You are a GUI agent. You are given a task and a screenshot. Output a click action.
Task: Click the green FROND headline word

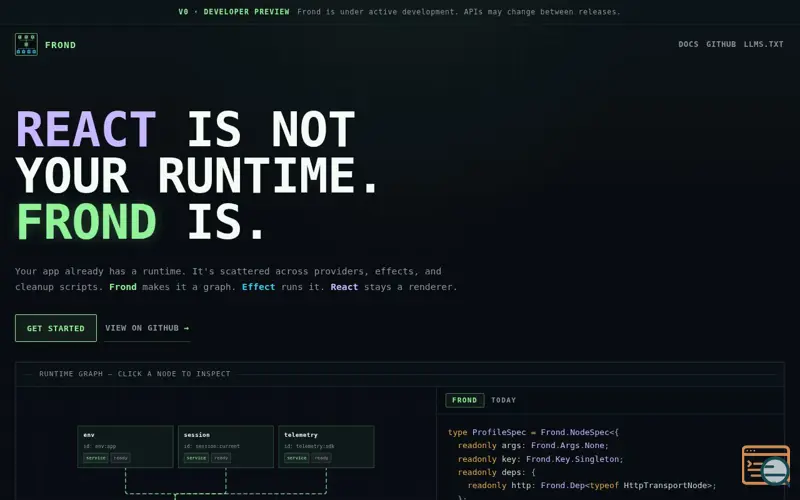pyautogui.click(x=86, y=221)
